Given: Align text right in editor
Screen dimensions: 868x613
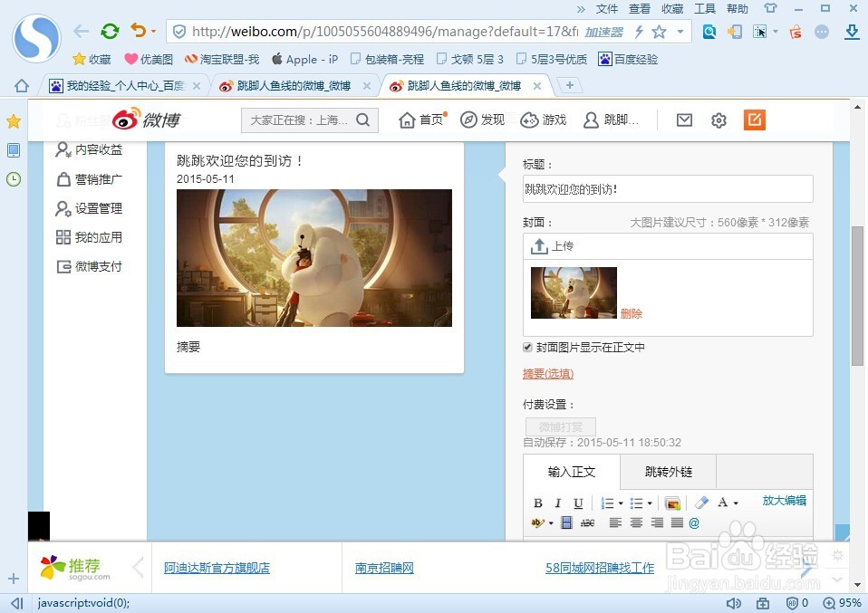Looking at the screenshot, I should point(657,522).
